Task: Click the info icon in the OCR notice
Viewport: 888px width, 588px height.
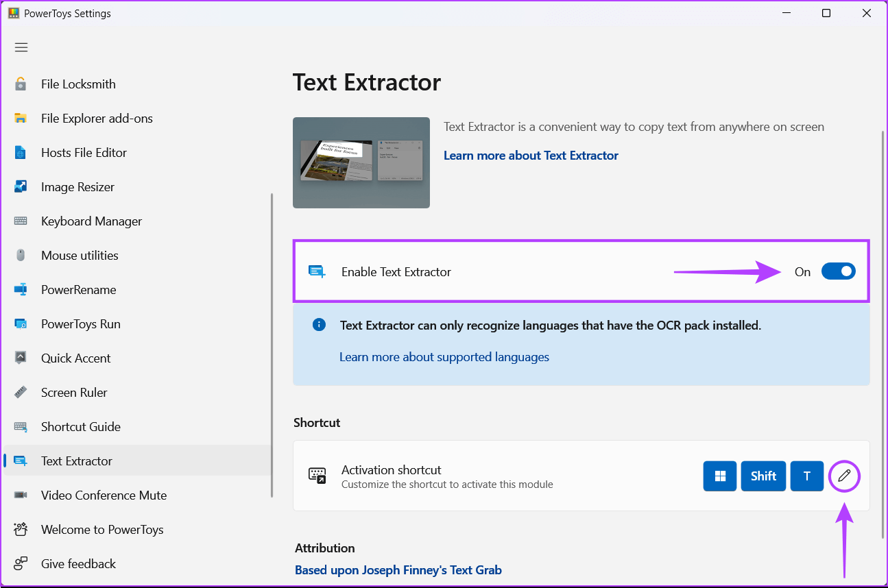Action: pyautogui.click(x=319, y=325)
